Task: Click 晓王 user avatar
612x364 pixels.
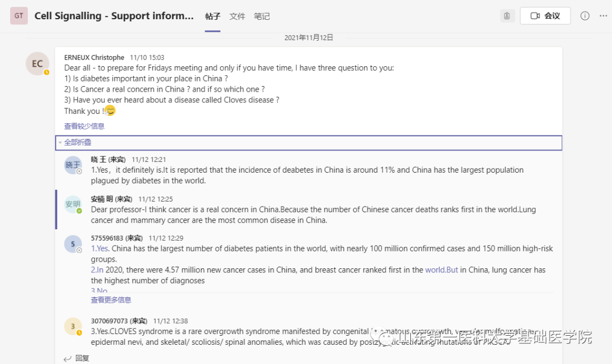Action: 73,165
